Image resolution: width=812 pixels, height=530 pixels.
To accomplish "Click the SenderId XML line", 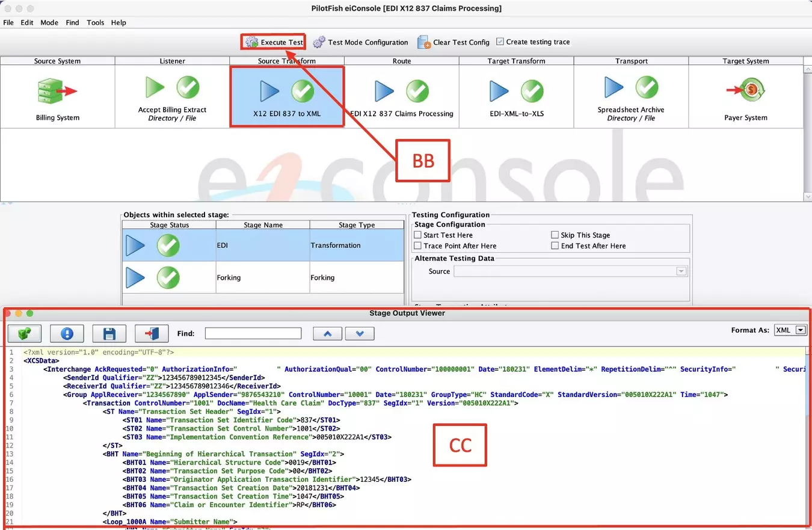I will click(x=164, y=377).
